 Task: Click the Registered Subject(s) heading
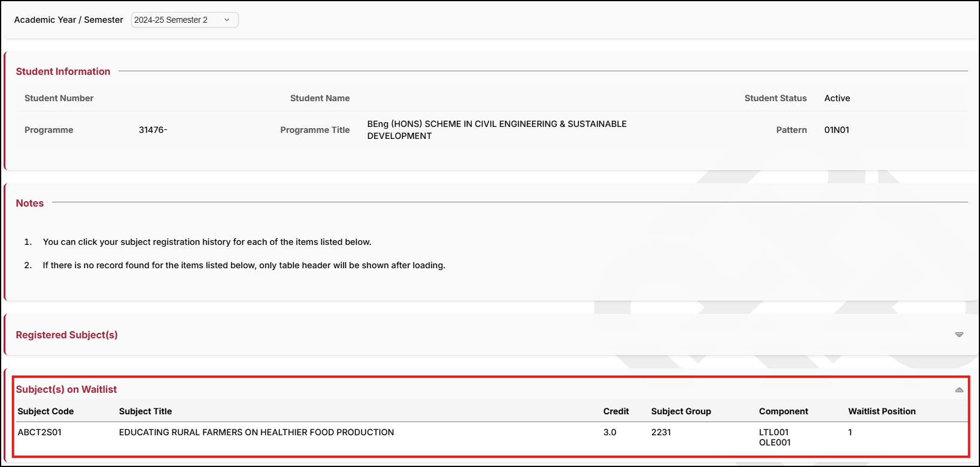66,335
